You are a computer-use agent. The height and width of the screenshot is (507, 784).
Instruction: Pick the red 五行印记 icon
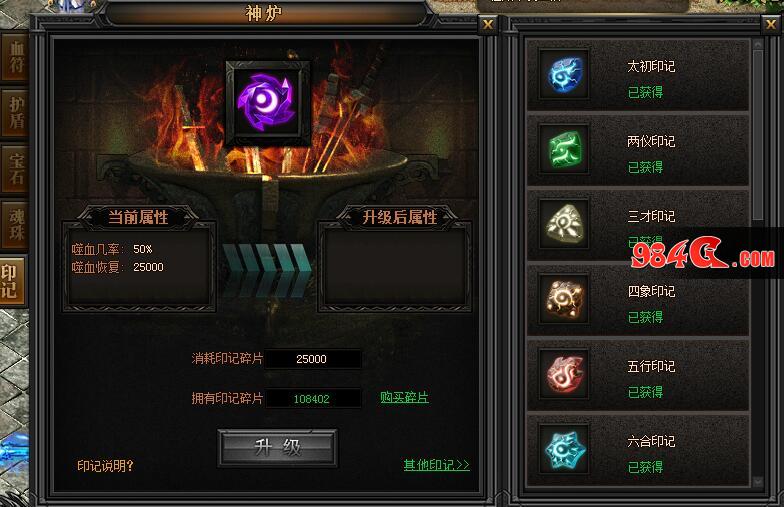564,374
